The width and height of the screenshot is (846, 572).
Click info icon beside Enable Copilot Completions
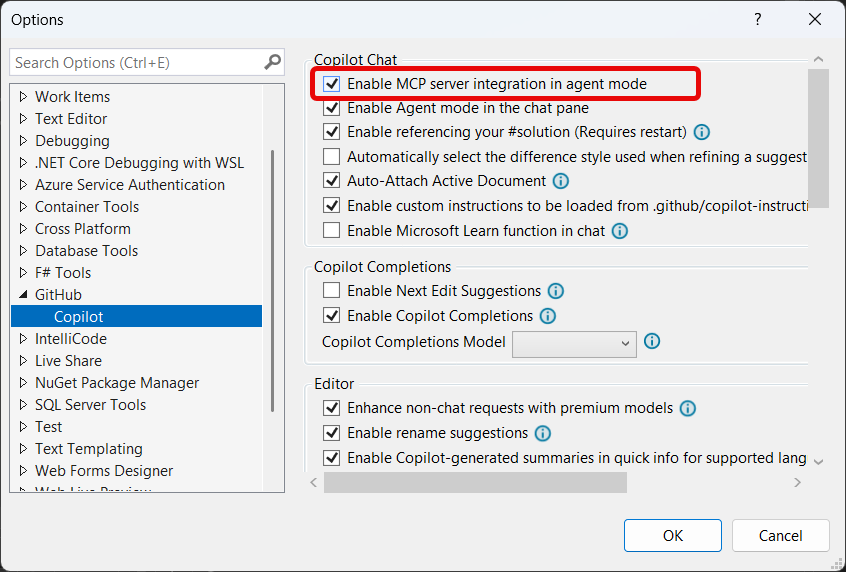[x=548, y=316]
